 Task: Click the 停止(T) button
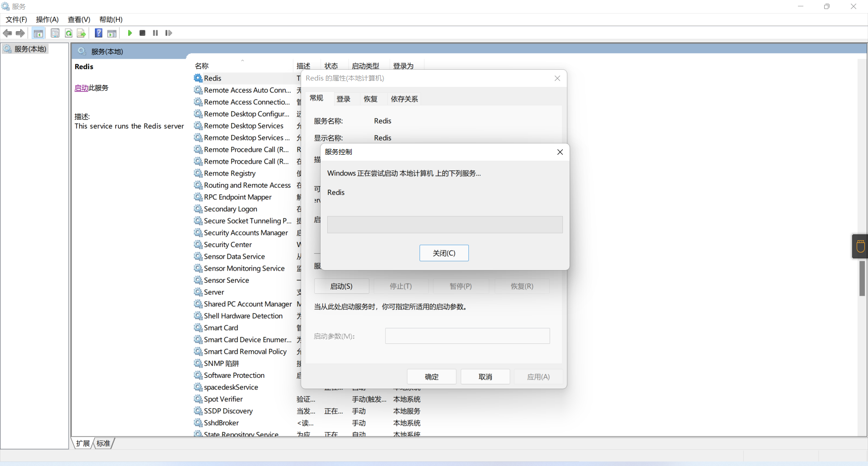tap(401, 286)
